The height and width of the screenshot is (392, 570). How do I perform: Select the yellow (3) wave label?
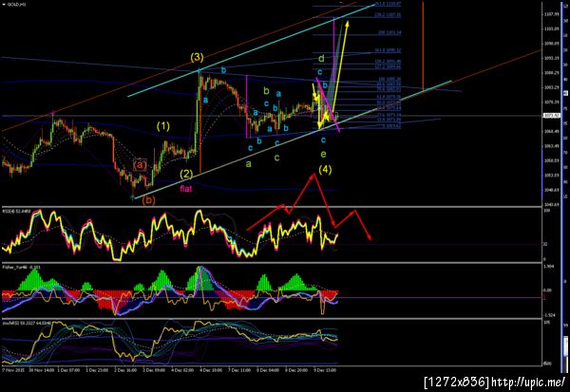click(197, 57)
